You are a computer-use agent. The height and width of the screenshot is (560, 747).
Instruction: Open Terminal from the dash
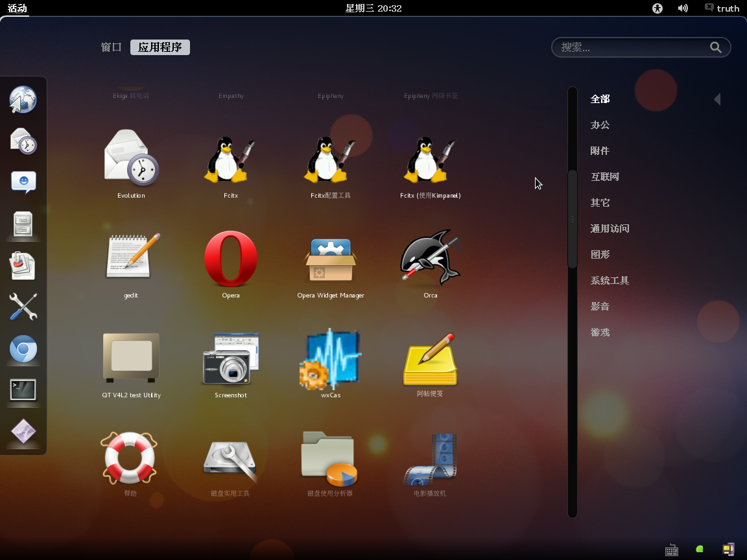pos(23,390)
